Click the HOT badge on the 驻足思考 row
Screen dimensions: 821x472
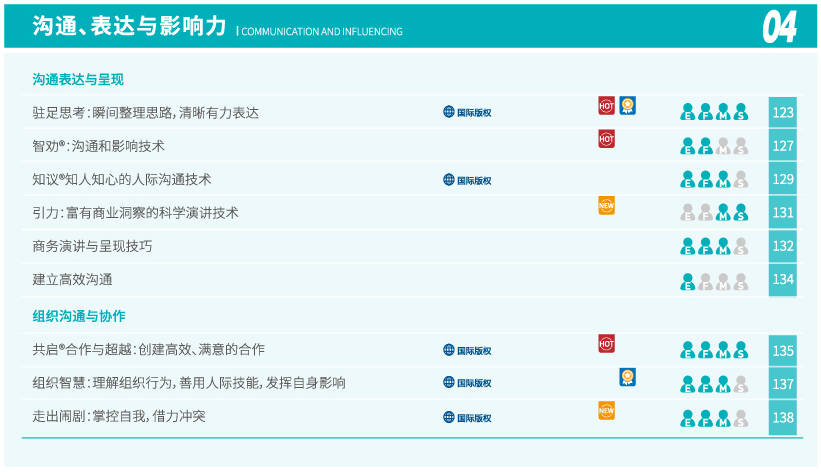606,105
